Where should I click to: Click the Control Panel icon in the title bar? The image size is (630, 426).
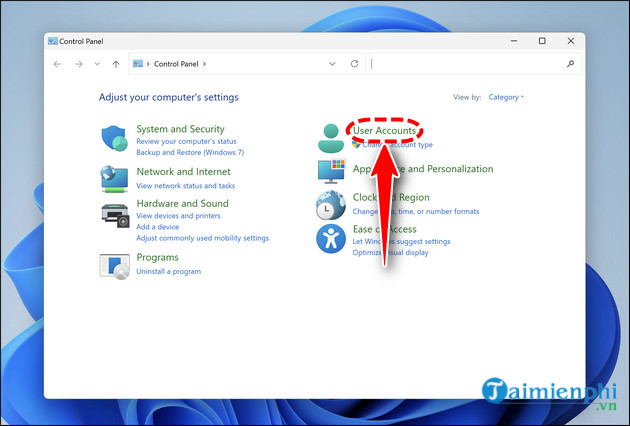pos(53,41)
